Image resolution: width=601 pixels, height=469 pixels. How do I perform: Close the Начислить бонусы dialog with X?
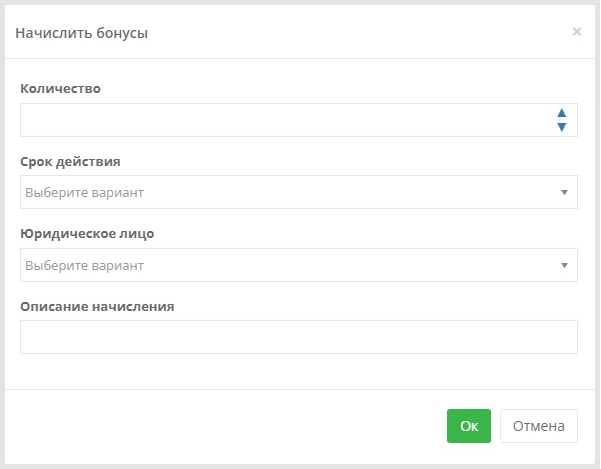576,31
